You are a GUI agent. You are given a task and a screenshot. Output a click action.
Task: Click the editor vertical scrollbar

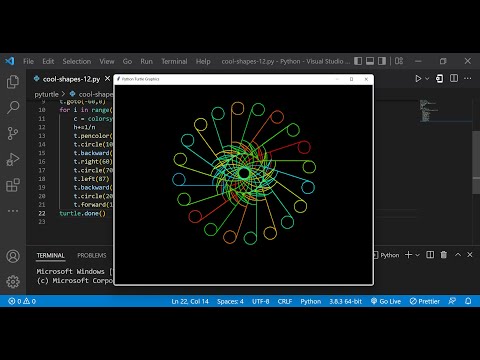(476, 162)
